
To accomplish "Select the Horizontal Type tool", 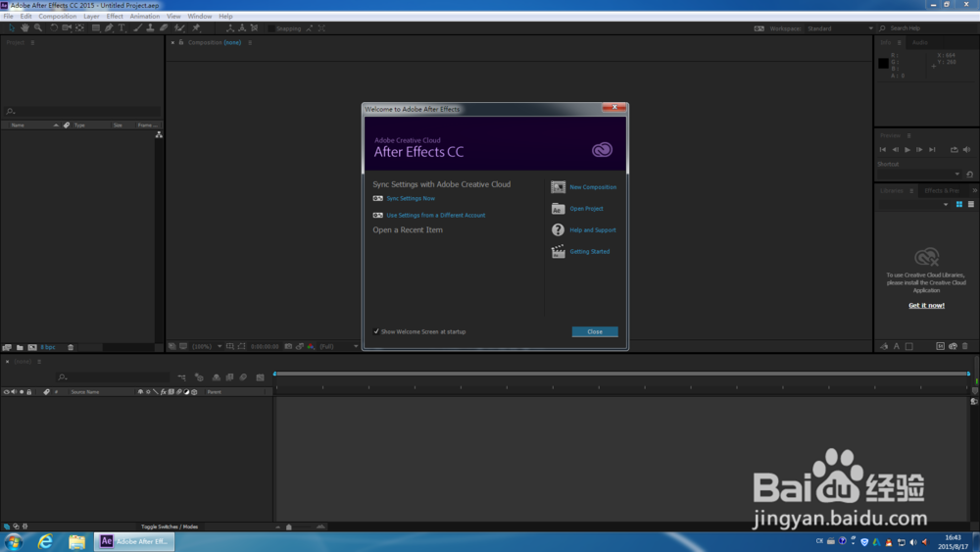I will (x=122, y=28).
